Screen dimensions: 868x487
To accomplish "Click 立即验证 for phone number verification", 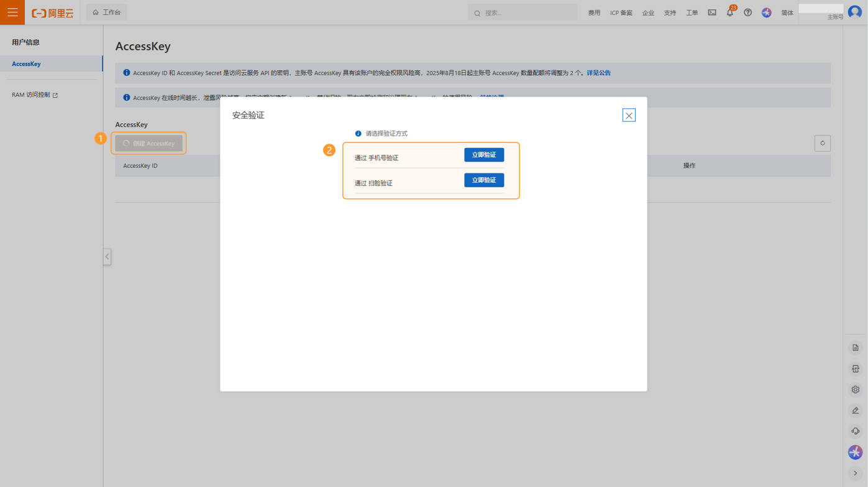I will [x=483, y=155].
